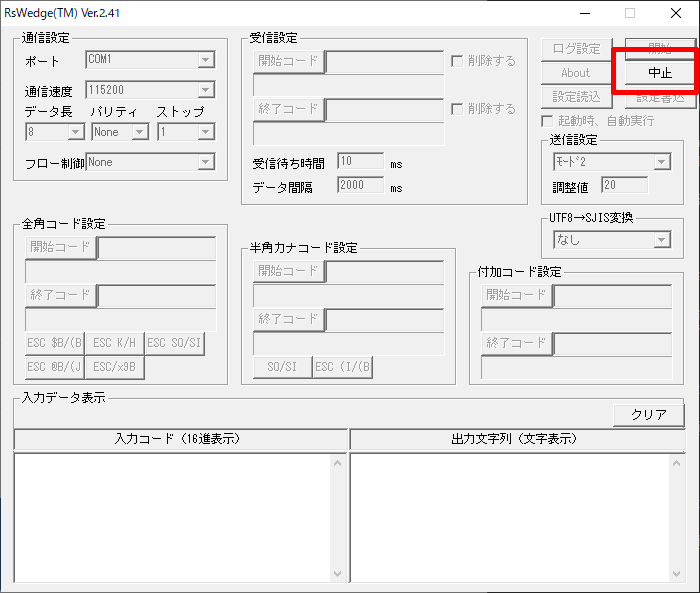Click inside the 入力コード hex display area

pos(173,518)
